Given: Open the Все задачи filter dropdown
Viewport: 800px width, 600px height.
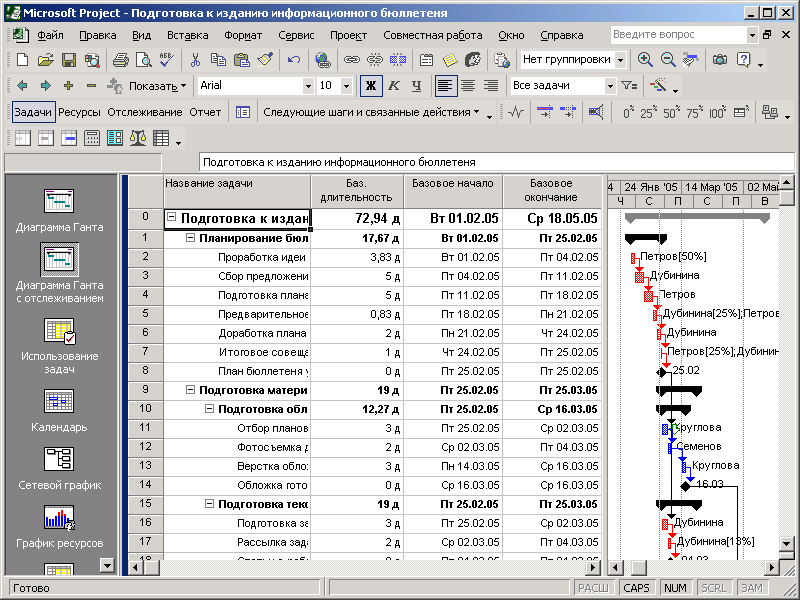Looking at the screenshot, I should click(x=610, y=86).
